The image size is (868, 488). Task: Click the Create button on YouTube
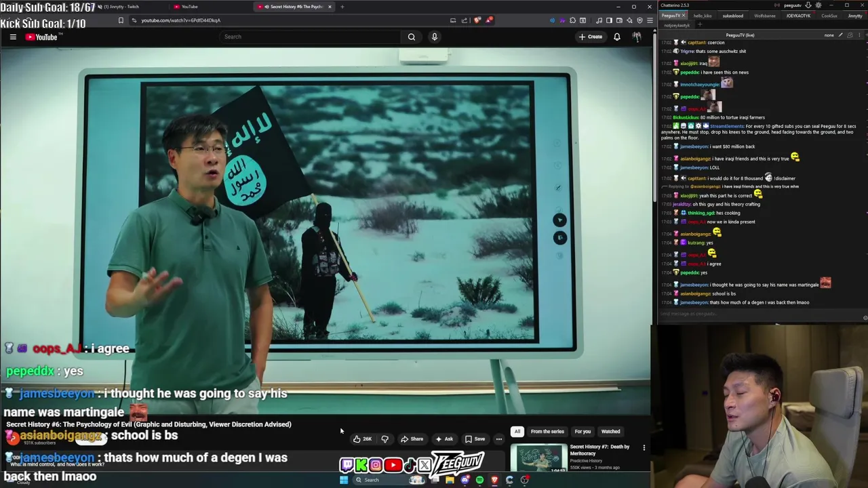click(x=590, y=37)
